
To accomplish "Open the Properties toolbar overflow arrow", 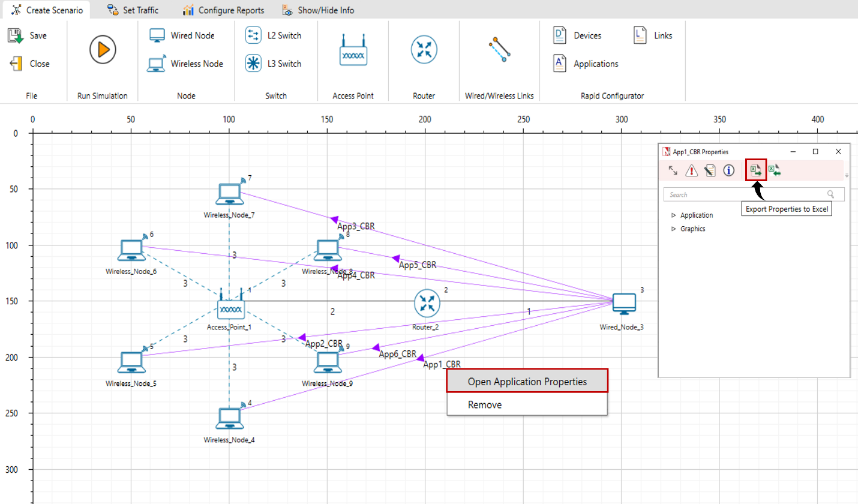I will click(x=847, y=176).
